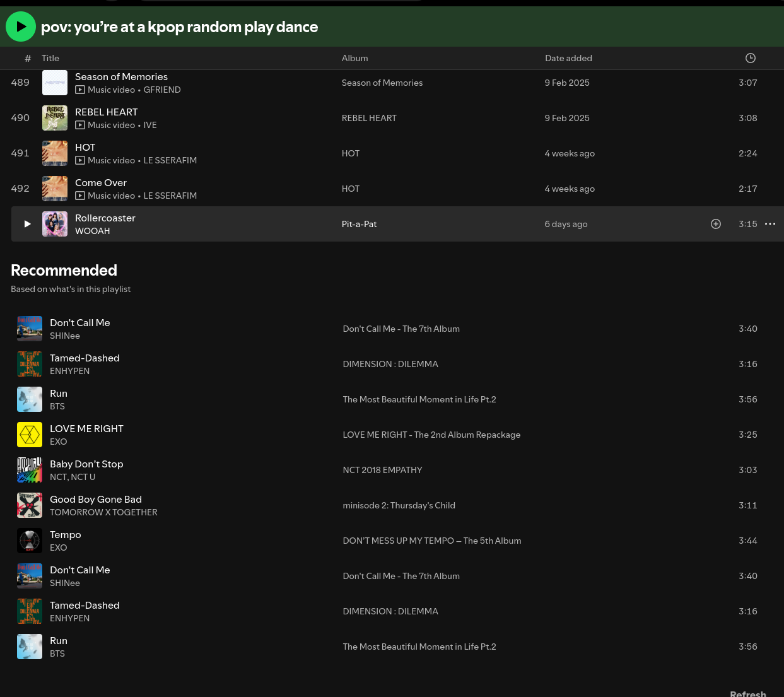
Task: Play the kpop random play dance playlist
Action: click(x=21, y=26)
